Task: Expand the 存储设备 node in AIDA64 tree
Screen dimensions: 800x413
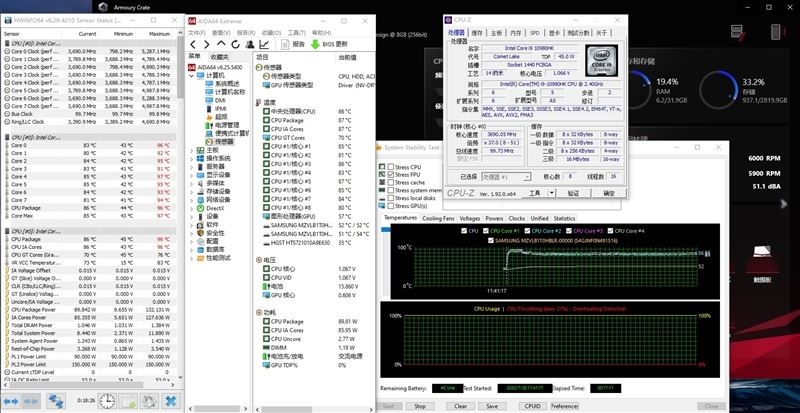Action: 192,191
